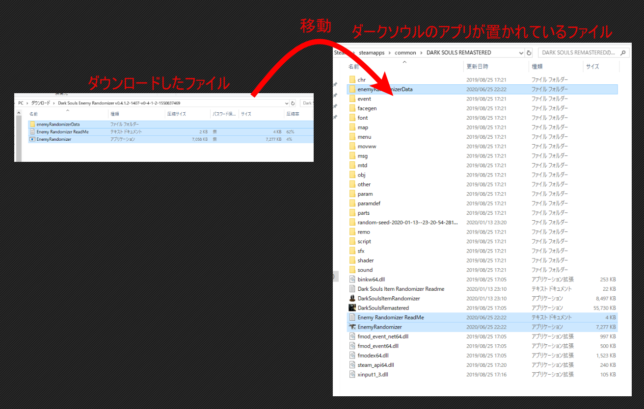Select enemyRandomizerData row in DARK SOULS REMASTERED window
The image size is (644, 409).
(x=482, y=89)
